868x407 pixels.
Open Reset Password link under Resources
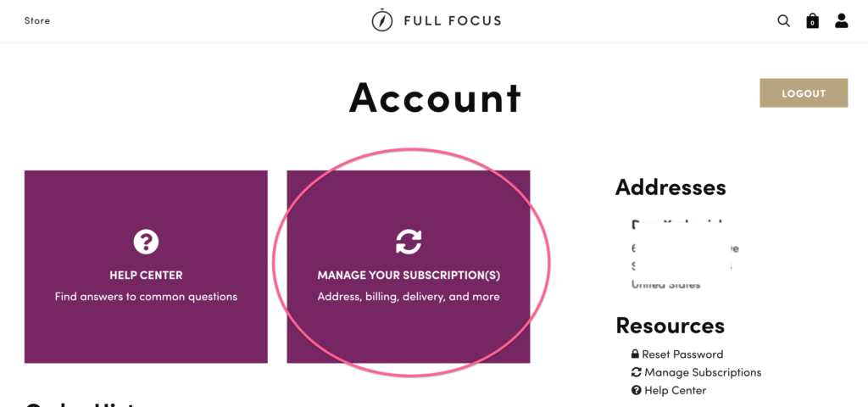[682, 354]
